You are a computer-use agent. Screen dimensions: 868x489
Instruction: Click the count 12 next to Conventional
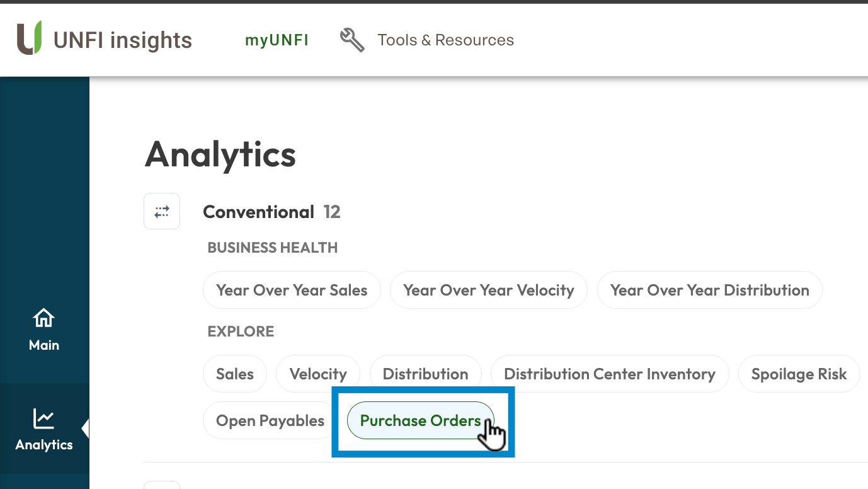tap(332, 212)
